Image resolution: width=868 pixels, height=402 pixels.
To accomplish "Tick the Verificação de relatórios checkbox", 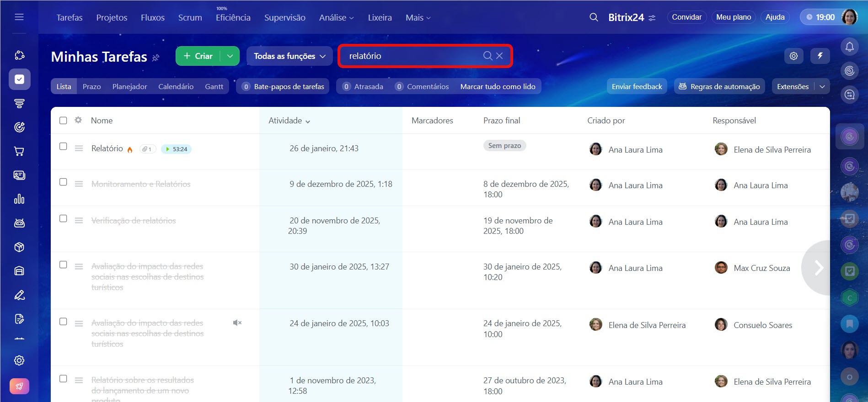I will [63, 218].
